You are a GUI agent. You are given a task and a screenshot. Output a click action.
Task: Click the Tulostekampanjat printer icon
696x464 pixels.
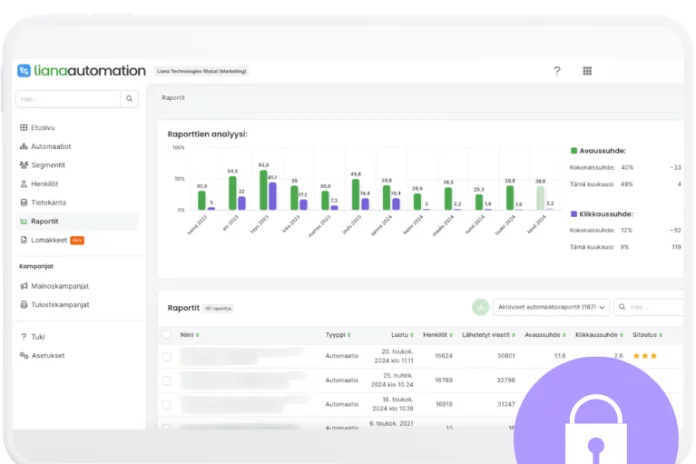click(23, 304)
